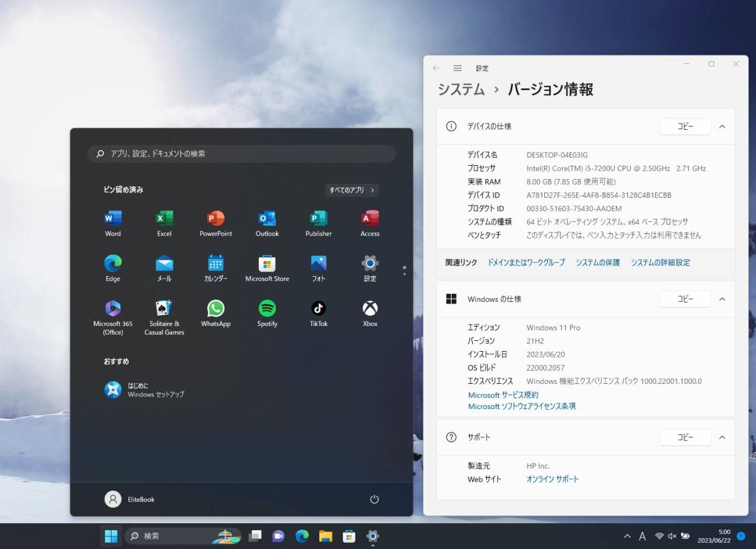This screenshot has height=549, width=756.
Task: Click the taskbar 検索 box
Action: tap(183, 536)
